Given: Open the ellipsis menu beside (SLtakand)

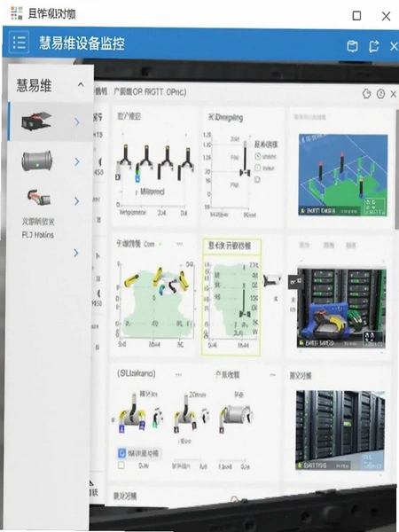Looking at the screenshot, I should 178,374.
